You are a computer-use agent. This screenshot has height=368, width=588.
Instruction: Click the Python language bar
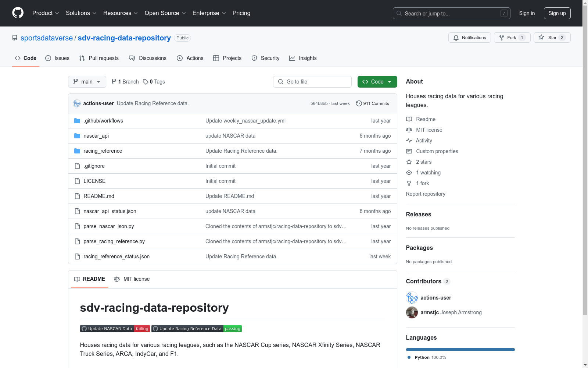click(460, 350)
